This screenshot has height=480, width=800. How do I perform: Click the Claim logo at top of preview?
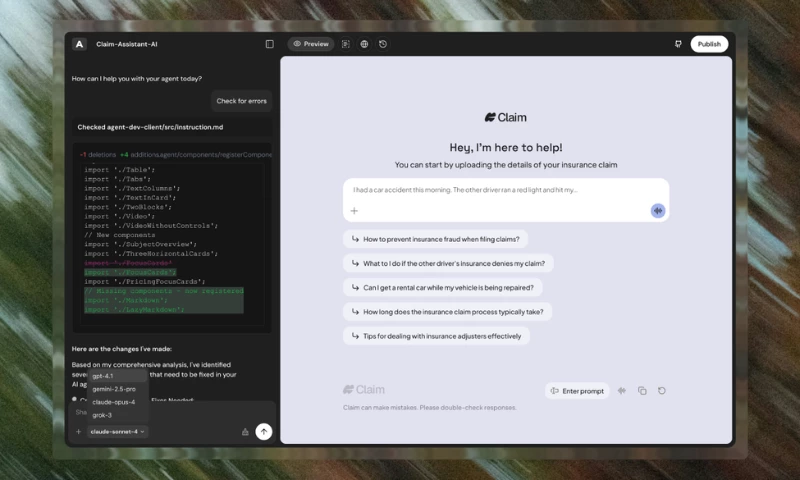pyautogui.click(x=506, y=117)
